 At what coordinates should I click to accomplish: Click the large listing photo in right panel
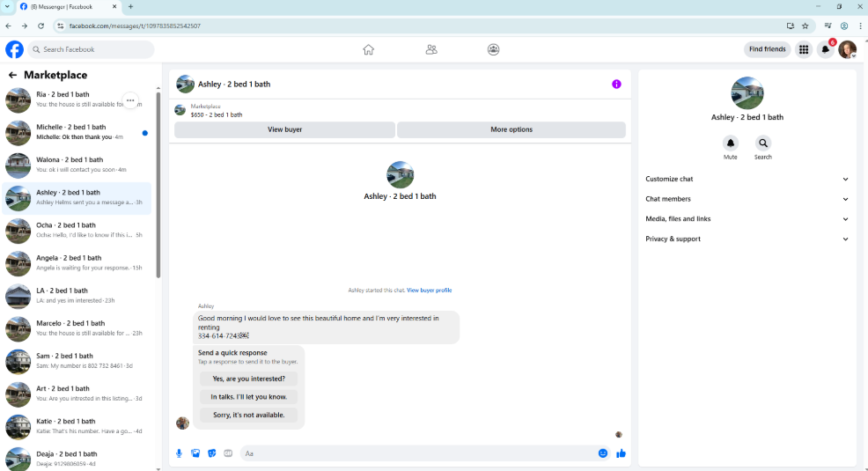coord(747,93)
